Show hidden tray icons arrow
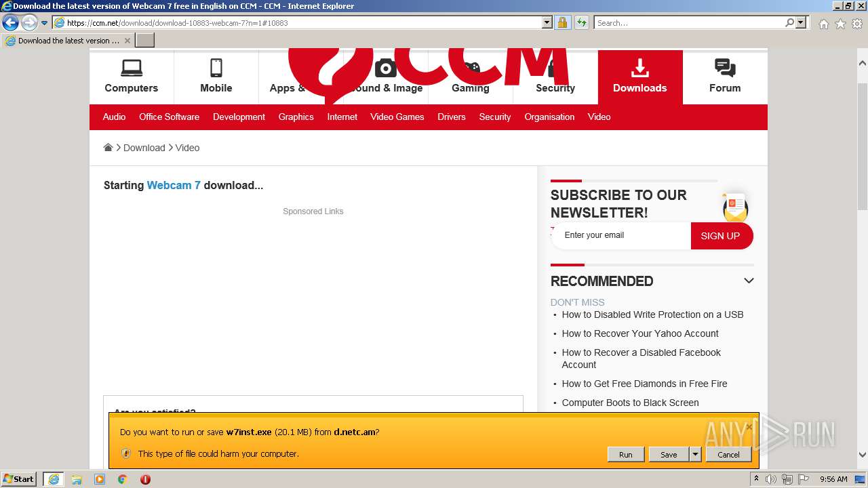Image resolution: width=868 pixels, height=488 pixels. [x=757, y=479]
